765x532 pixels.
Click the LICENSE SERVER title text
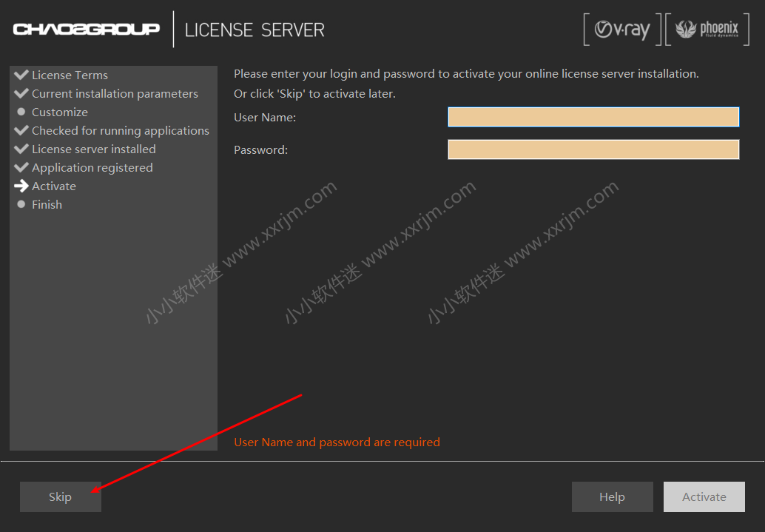pos(255,30)
